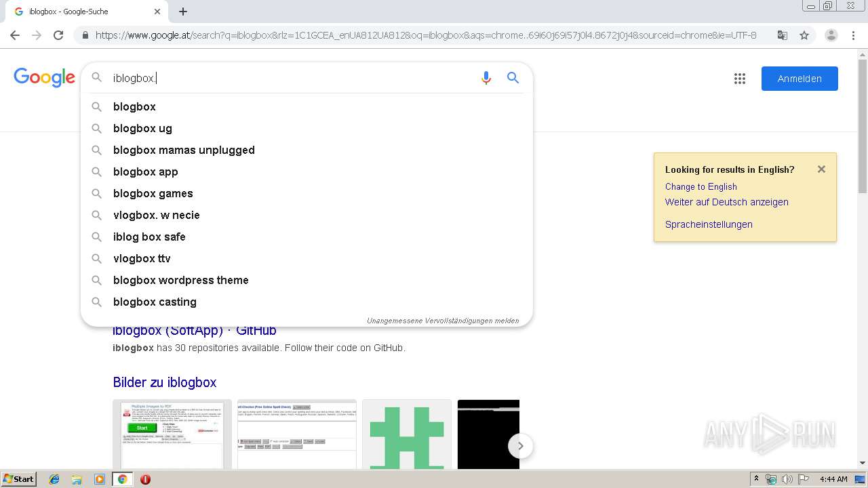The width and height of the screenshot is (868, 488).
Task: Open the Windows Start menu
Action: 19,479
